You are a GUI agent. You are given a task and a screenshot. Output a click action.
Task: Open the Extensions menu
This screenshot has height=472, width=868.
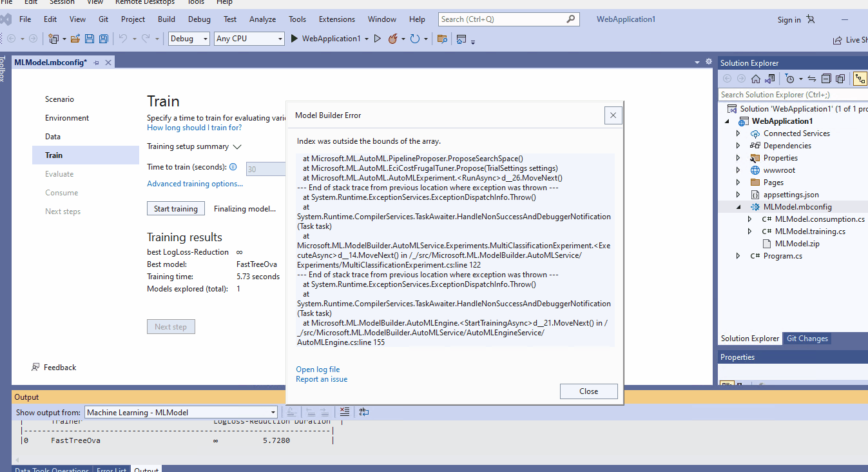[x=337, y=19]
